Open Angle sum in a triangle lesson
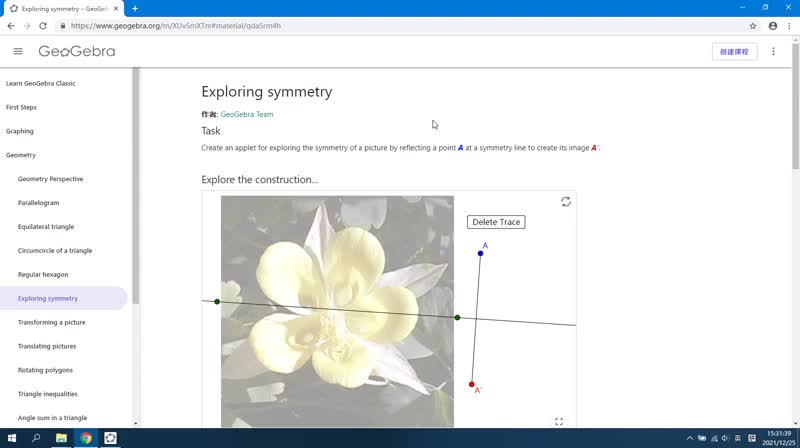800x448 pixels. [x=53, y=418]
